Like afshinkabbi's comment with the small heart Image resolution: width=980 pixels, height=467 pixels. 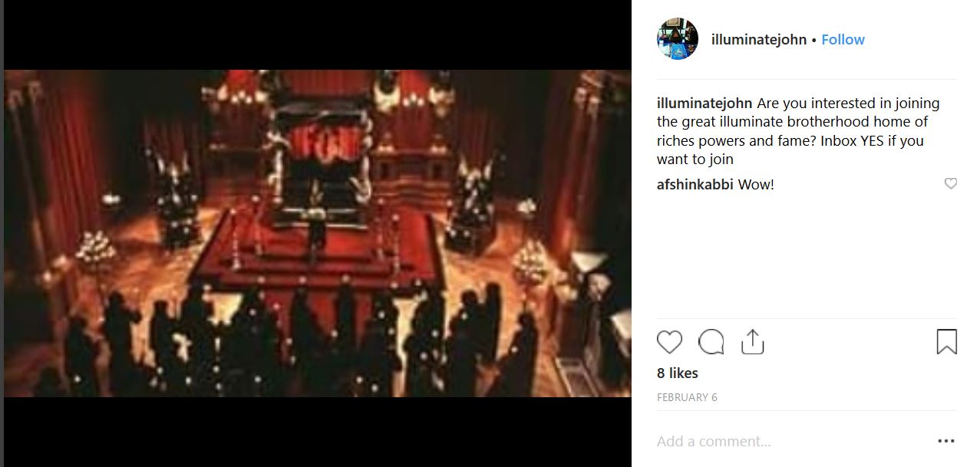click(950, 184)
